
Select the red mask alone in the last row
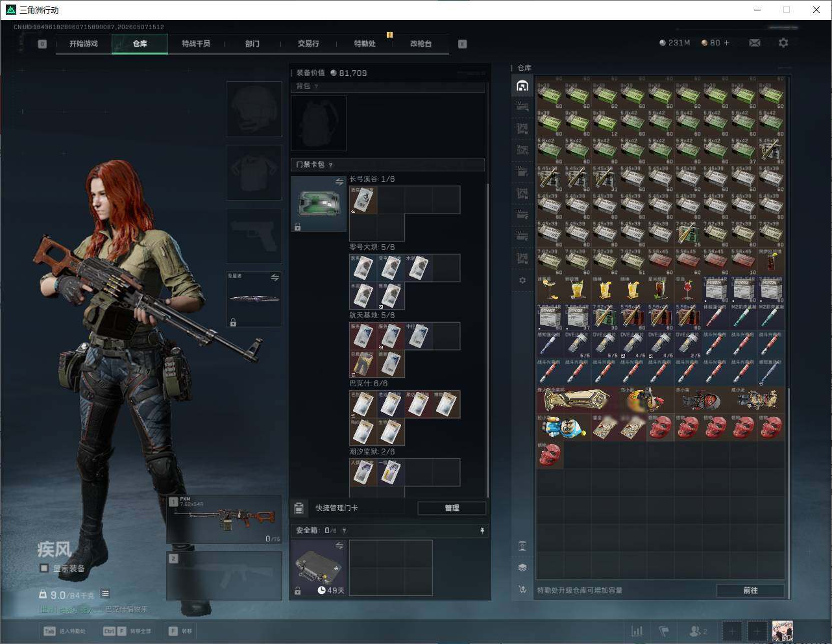(550, 455)
